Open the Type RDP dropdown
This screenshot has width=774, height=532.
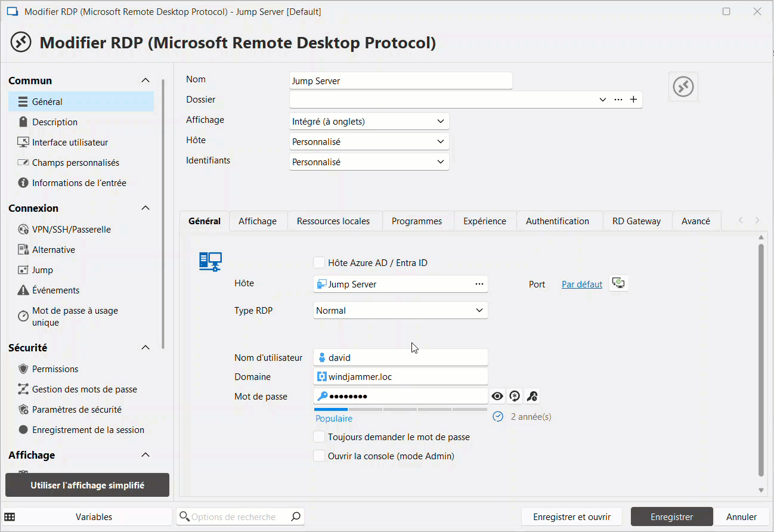tap(400, 310)
